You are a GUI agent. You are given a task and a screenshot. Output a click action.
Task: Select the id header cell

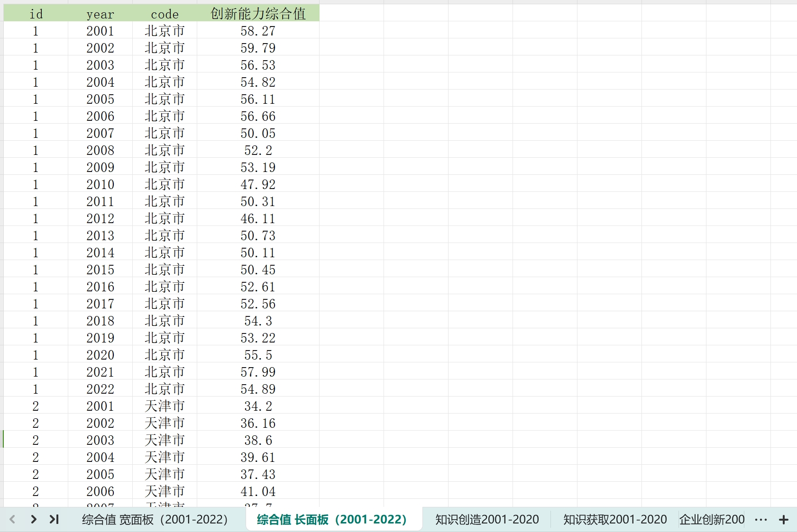pos(36,13)
